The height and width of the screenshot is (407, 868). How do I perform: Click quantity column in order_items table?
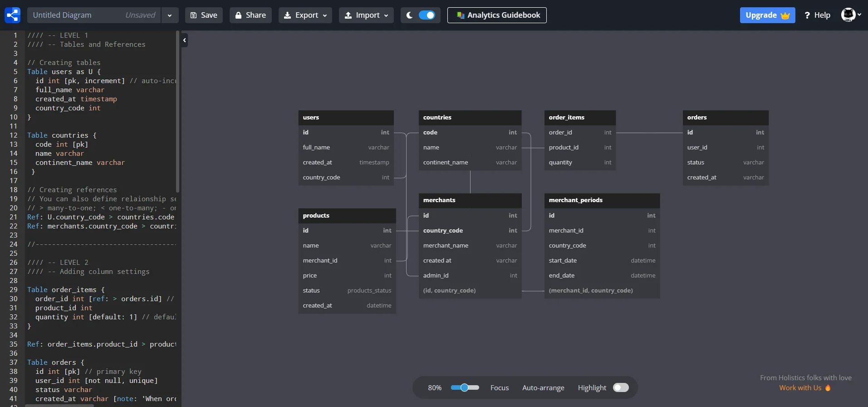pos(580,162)
